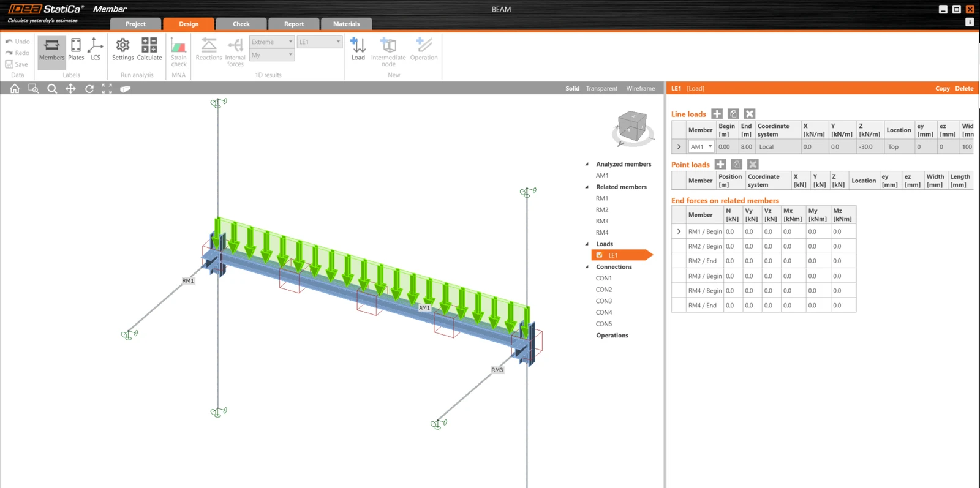
Task: Collapse Related members tree group
Action: (x=587, y=187)
